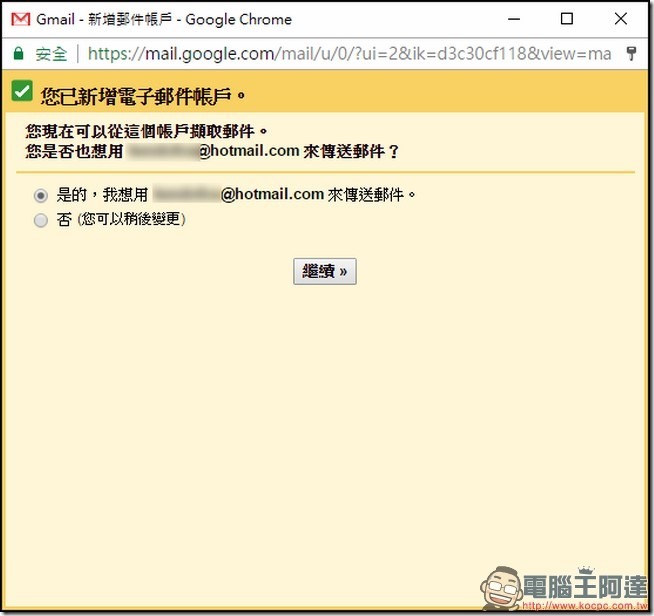
Task: Click the green checkmark success icon
Action: (22, 91)
